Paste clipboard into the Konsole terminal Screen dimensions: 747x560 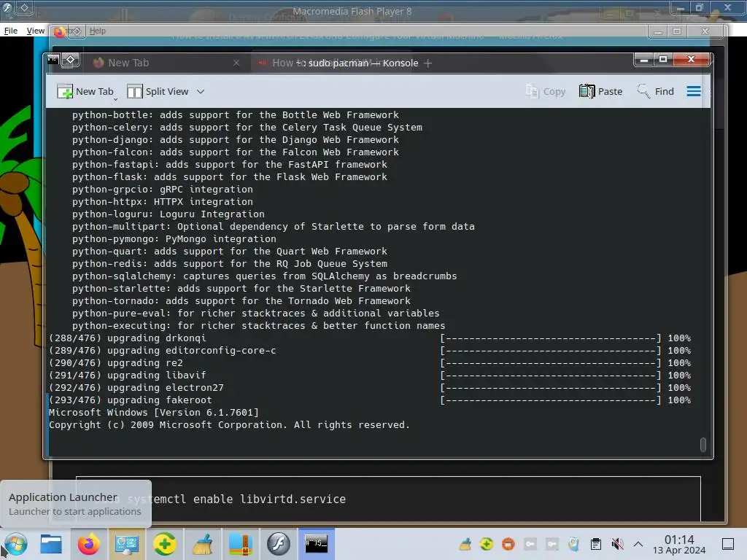[601, 91]
